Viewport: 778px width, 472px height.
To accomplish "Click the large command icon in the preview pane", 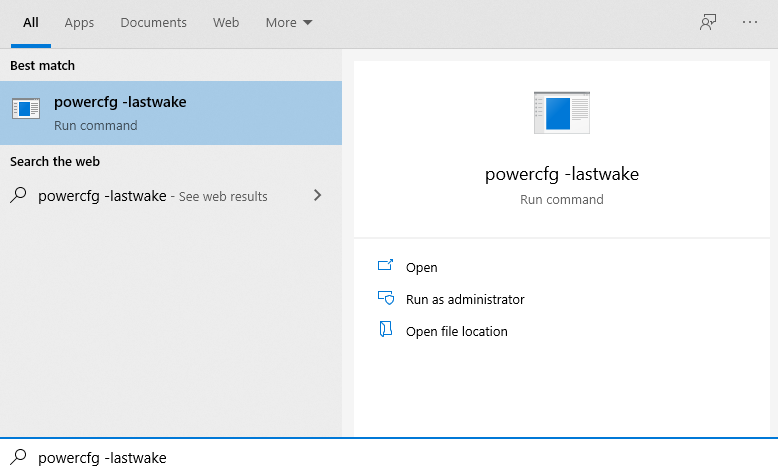I will point(561,113).
